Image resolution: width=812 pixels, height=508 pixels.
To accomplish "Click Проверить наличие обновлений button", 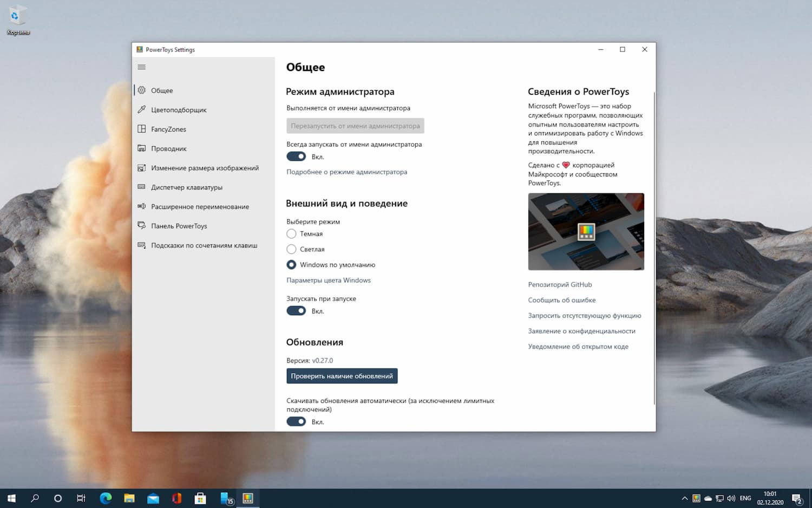I will (x=342, y=375).
